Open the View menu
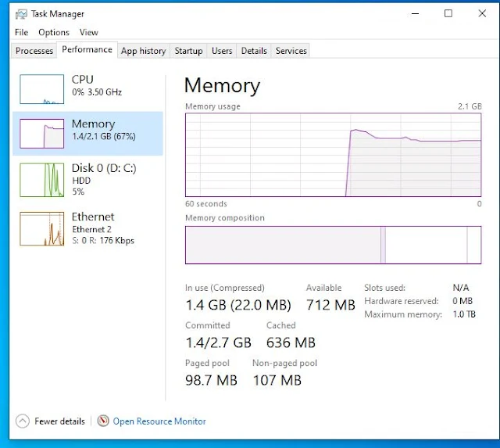Screen dimensions: 500x448 [x=88, y=32]
